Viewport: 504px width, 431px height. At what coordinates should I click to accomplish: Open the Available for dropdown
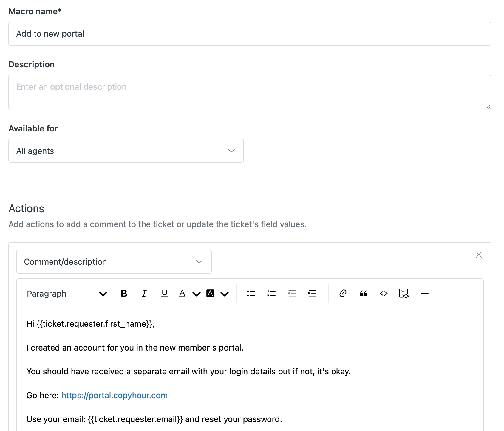point(126,151)
